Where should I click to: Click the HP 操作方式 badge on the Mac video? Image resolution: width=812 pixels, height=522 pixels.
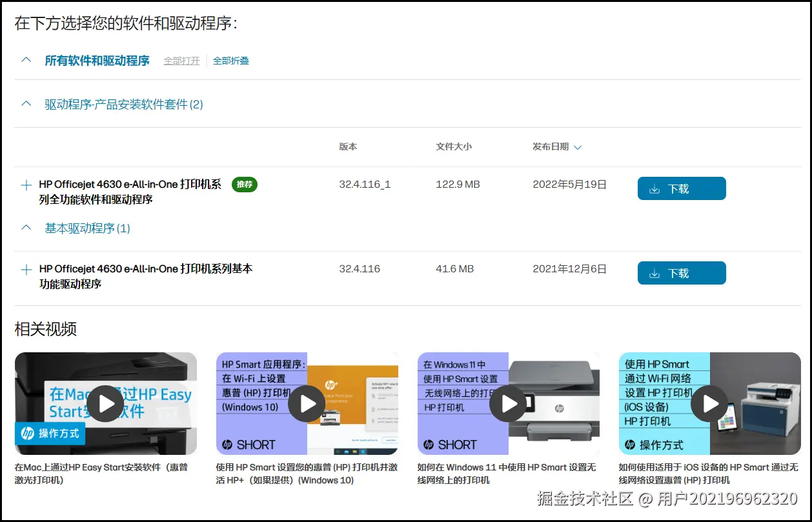click(x=50, y=434)
